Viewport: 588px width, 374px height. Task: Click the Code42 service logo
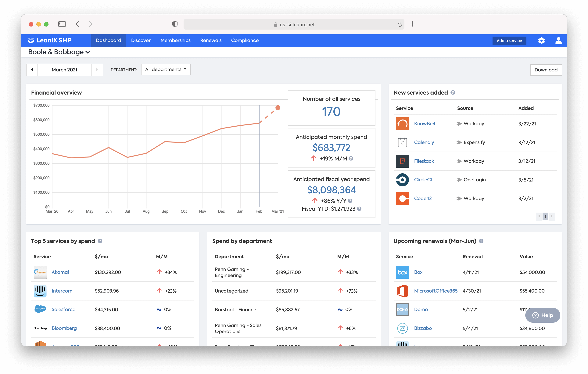pyautogui.click(x=402, y=198)
